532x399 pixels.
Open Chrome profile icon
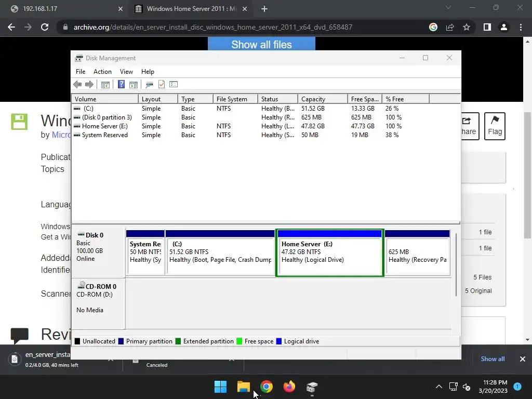pyautogui.click(x=504, y=27)
